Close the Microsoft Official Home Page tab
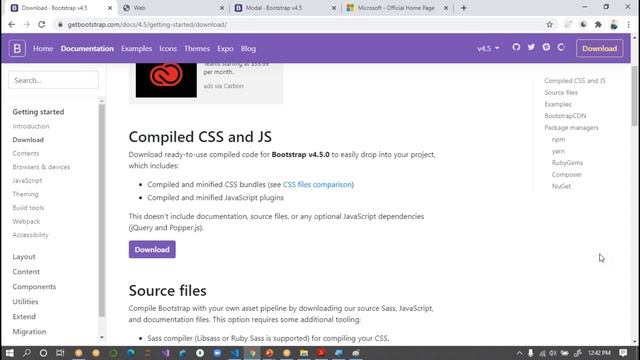This screenshot has width=640, height=360. pyautogui.click(x=446, y=8)
